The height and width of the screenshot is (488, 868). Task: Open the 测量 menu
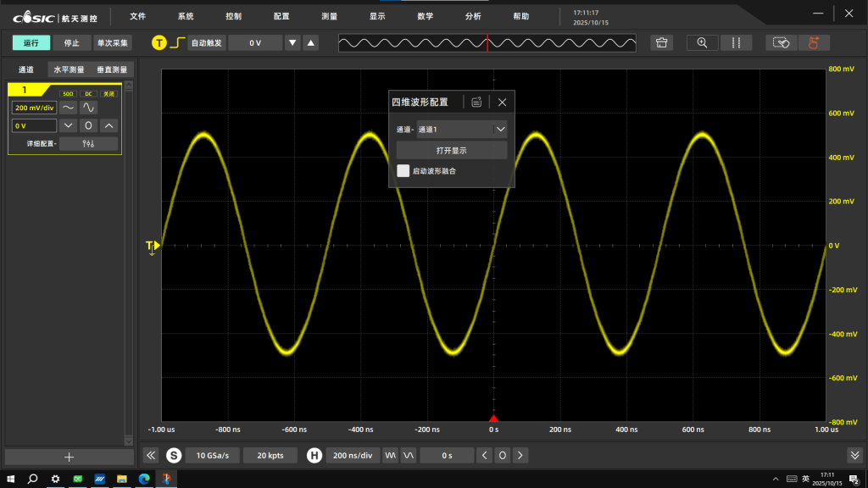click(x=330, y=16)
